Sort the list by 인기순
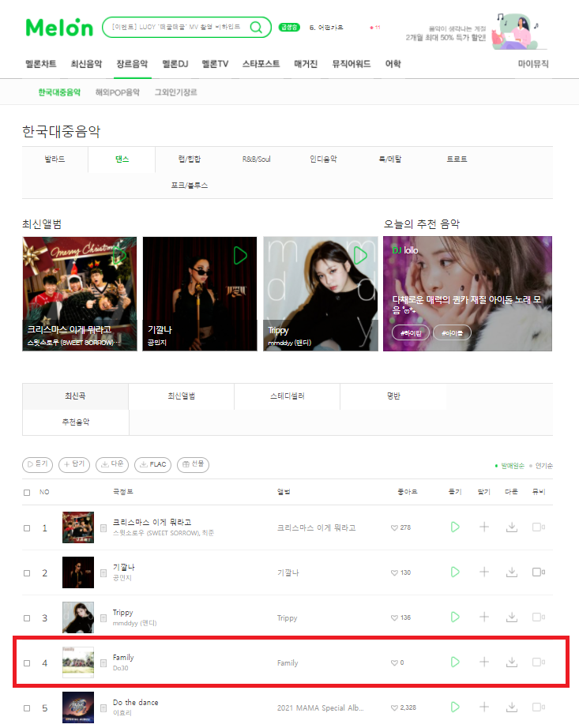579x728 pixels. click(x=543, y=466)
